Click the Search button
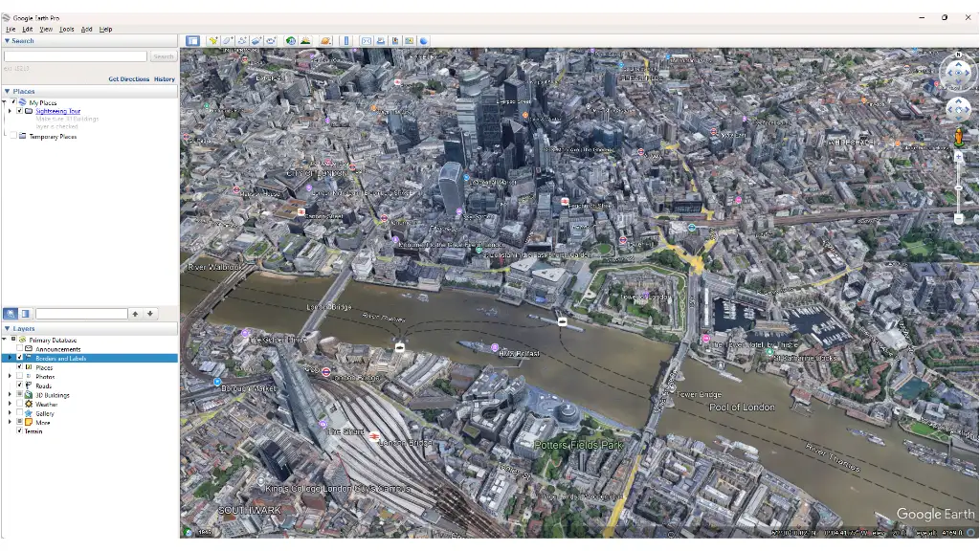Screen dimensions: 980x551 click(163, 56)
